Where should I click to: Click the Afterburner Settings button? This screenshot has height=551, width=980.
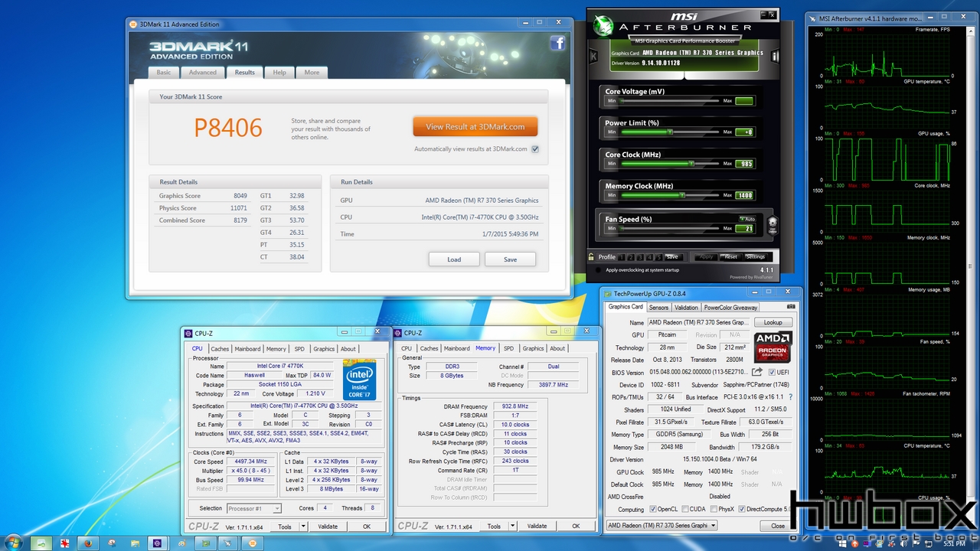756,257
